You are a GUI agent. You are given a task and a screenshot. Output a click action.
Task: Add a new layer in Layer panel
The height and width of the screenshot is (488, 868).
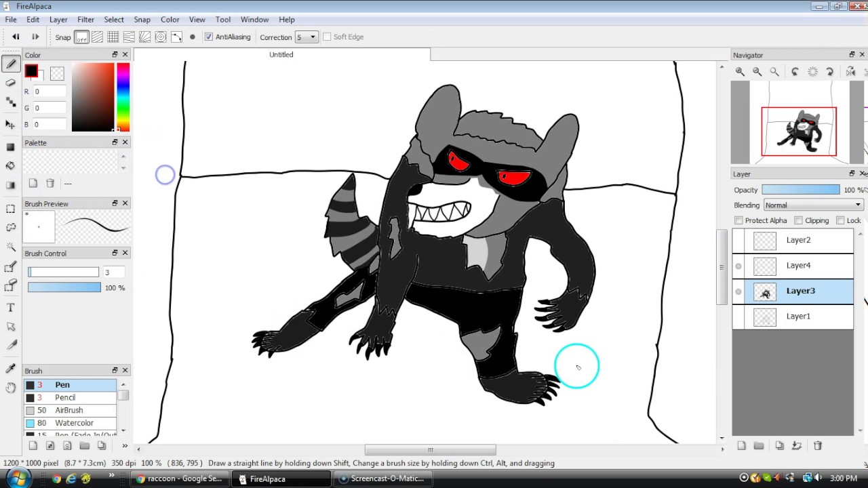tap(741, 446)
